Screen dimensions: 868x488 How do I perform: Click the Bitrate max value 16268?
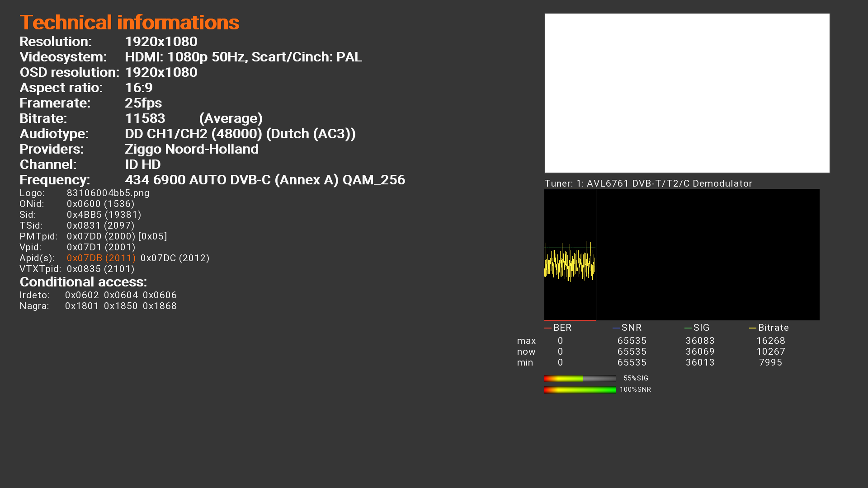point(770,341)
